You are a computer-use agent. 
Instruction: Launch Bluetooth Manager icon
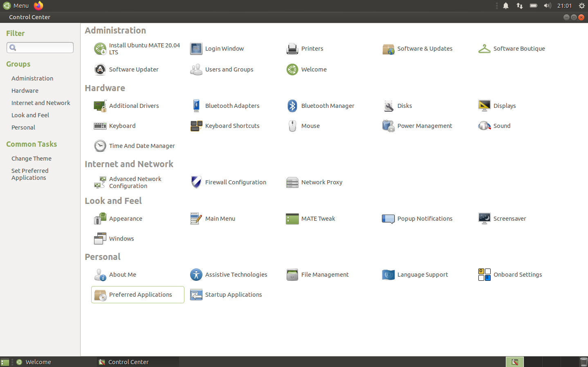292,106
